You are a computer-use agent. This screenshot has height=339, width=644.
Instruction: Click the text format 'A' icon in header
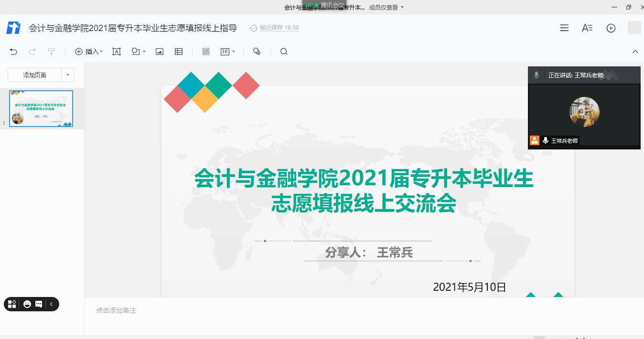pyautogui.click(x=587, y=28)
